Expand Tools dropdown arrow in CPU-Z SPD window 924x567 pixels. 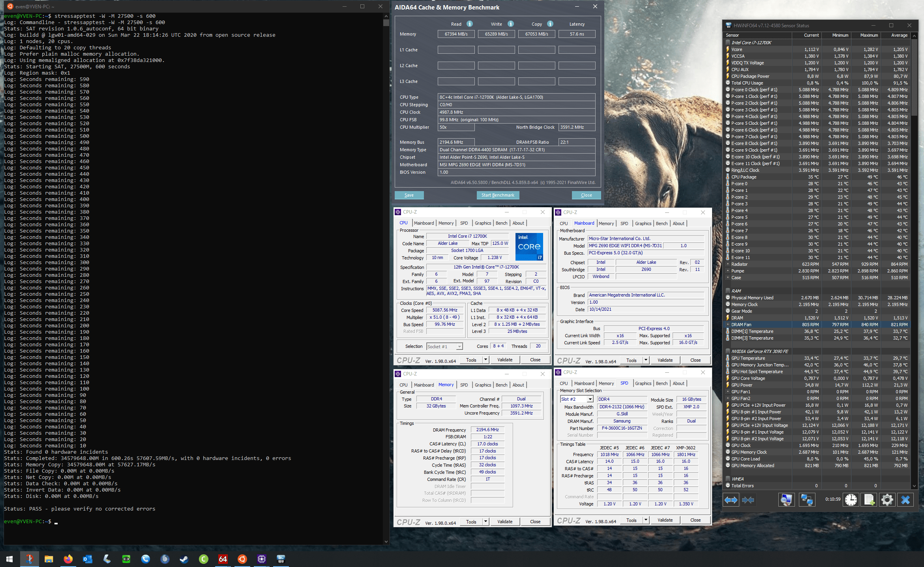[x=646, y=520]
